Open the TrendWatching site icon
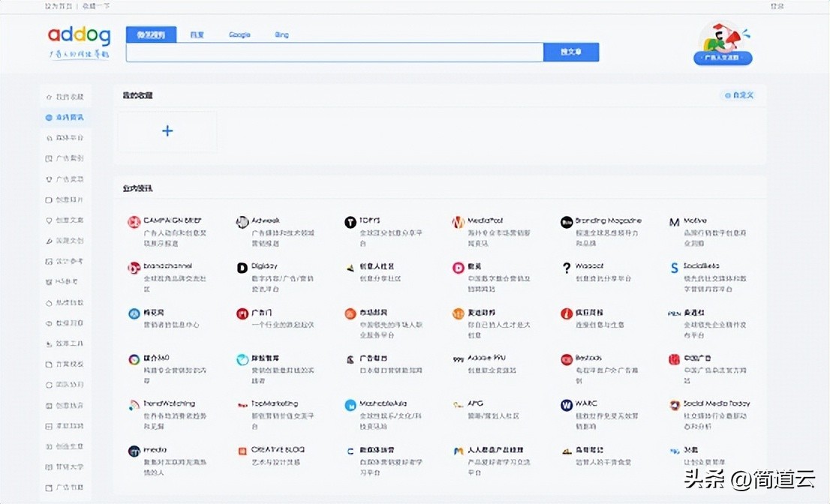This screenshot has width=830, height=504. pos(134,405)
